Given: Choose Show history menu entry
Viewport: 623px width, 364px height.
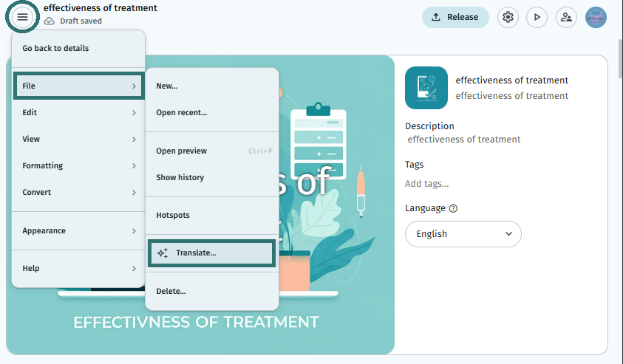Looking at the screenshot, I should (x=212, y=177).
